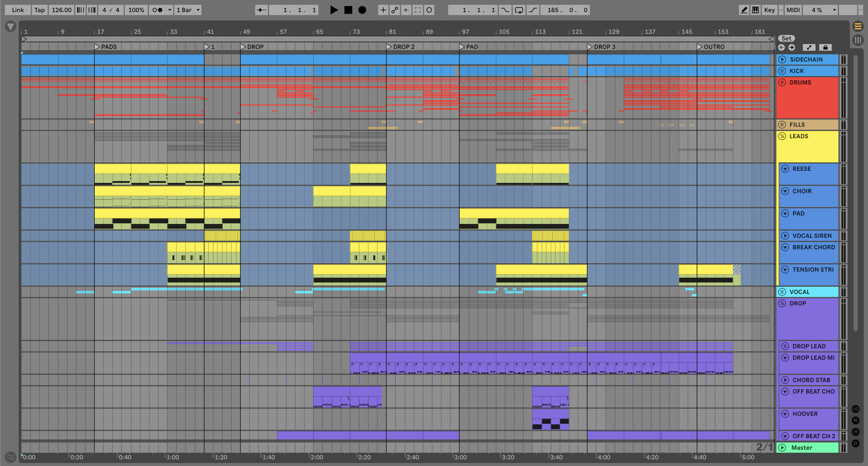Screen dimensions: 868x466
Task: Toggle Draw Mode pencil icon
Action: pos(744,10)
